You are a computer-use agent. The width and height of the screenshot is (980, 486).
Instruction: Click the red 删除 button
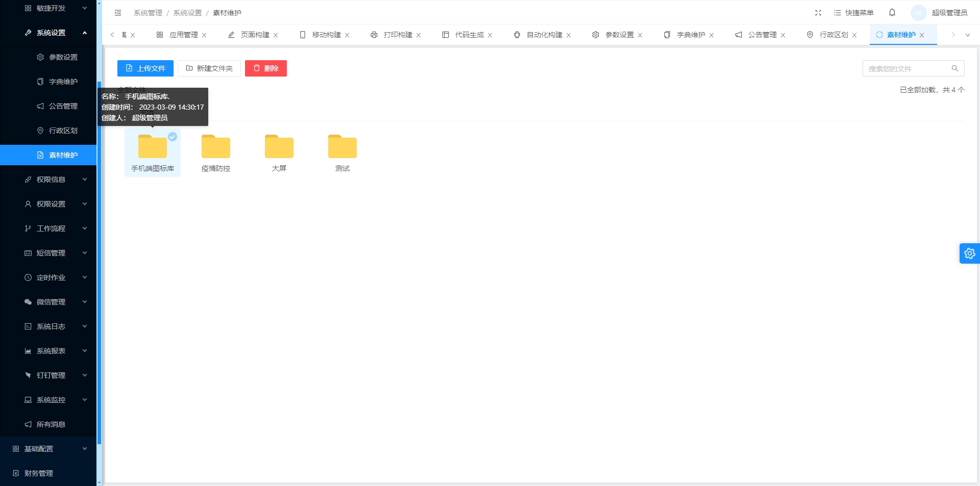pos(265,68)
